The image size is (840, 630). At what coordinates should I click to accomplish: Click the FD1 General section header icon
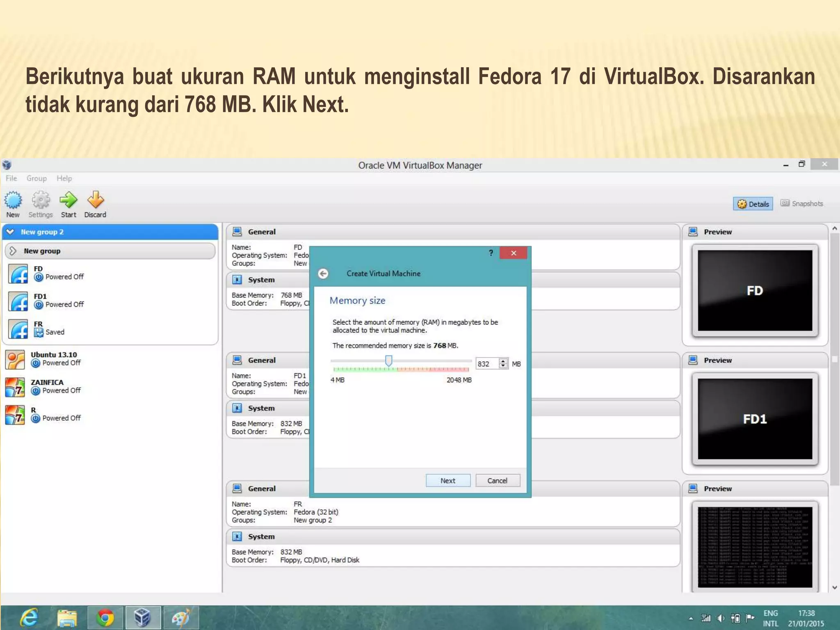tap(237, 360)
